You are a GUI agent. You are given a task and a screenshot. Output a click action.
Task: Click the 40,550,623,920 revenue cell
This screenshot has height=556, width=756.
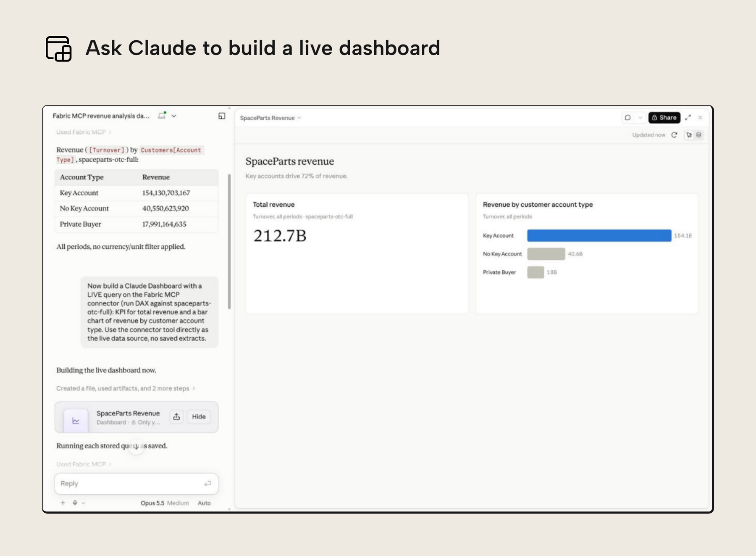click(x=165, y=208)
